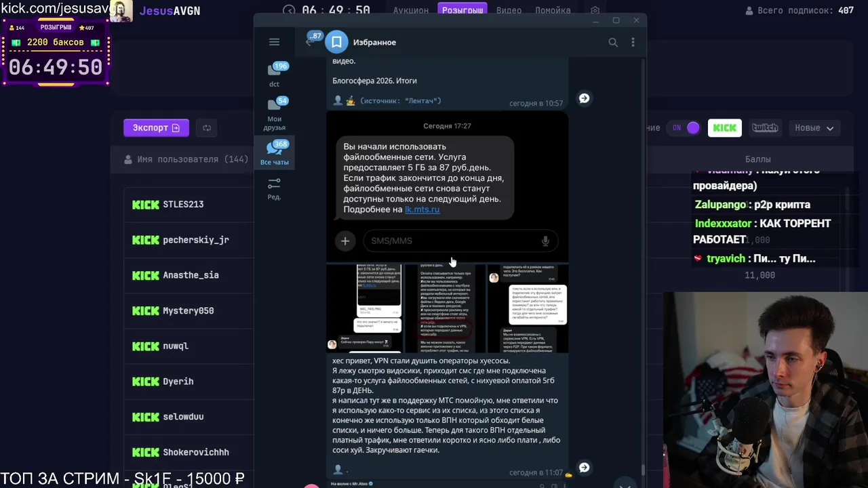
Task: Click Indexxxator chat message
Action: pyautogui.click(x=762, y=231)
